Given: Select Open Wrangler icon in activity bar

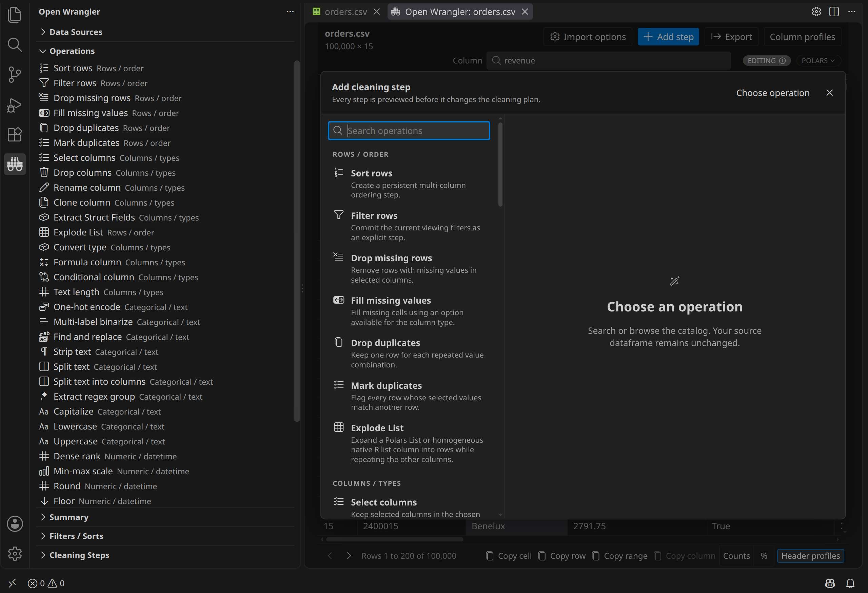Looking at the screenshot, I should pos(15,164).
